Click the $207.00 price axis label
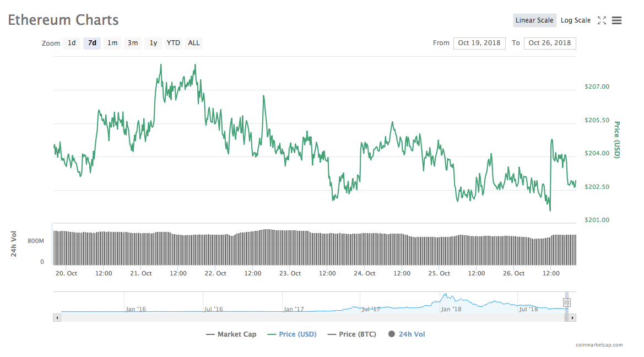Screen dimensions: 644x357 tap(597, 86)
